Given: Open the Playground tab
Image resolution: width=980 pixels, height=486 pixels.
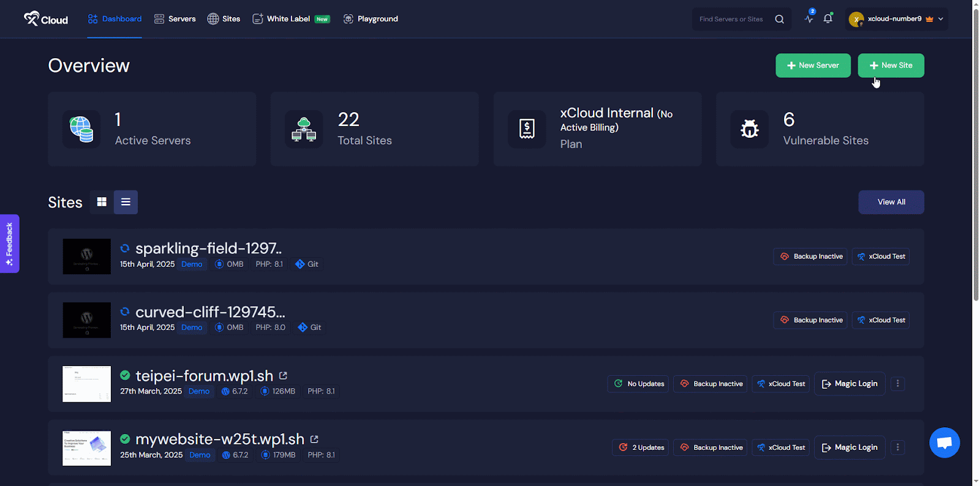Looking at the screenshot, I should (371, 19).
